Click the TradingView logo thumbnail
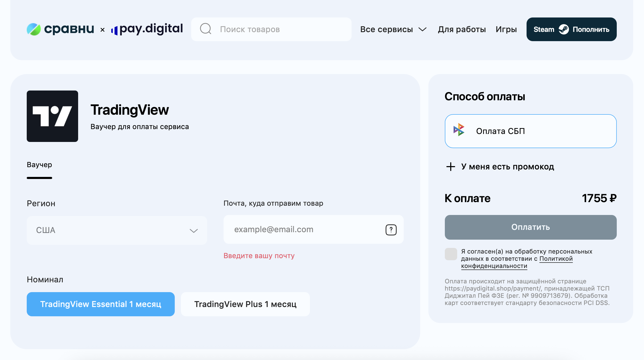The height and width of the screenshot is (360, 644). tap(52, 116)
